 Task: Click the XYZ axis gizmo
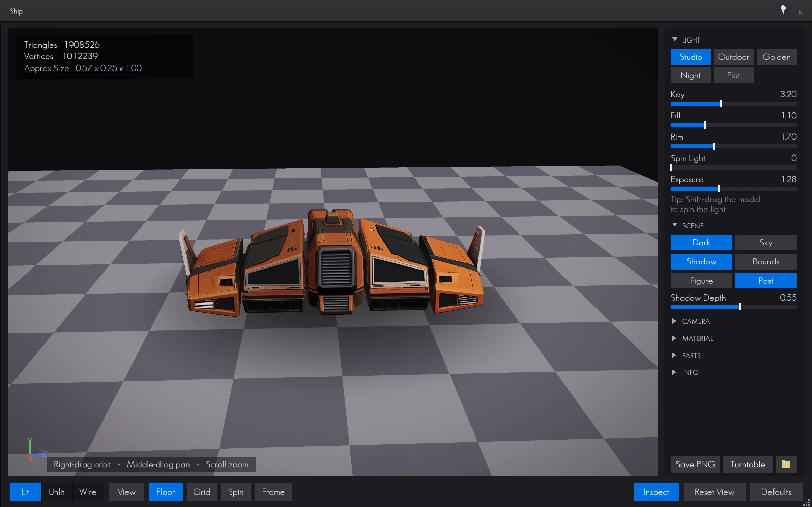coord(36,450)
